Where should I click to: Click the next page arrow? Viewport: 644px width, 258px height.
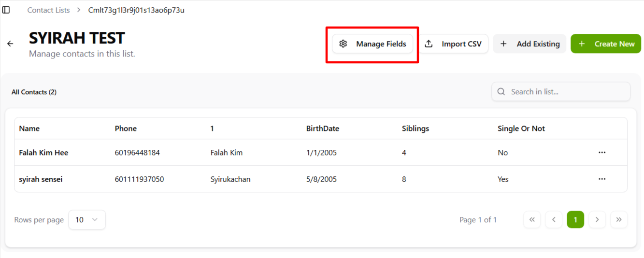pos(597,220)
